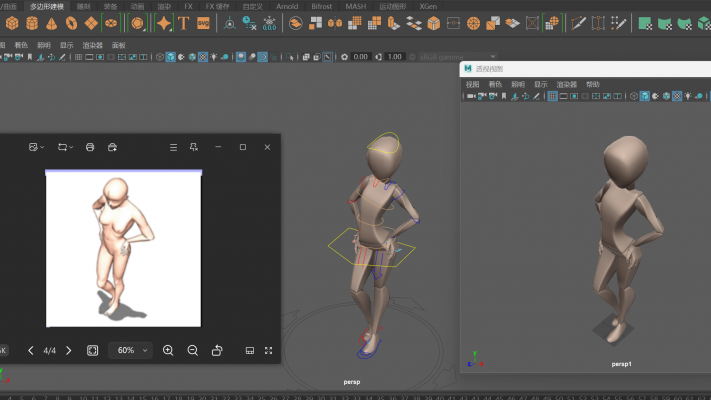Switch to the Arnold shelf tab

click(287, 6)
